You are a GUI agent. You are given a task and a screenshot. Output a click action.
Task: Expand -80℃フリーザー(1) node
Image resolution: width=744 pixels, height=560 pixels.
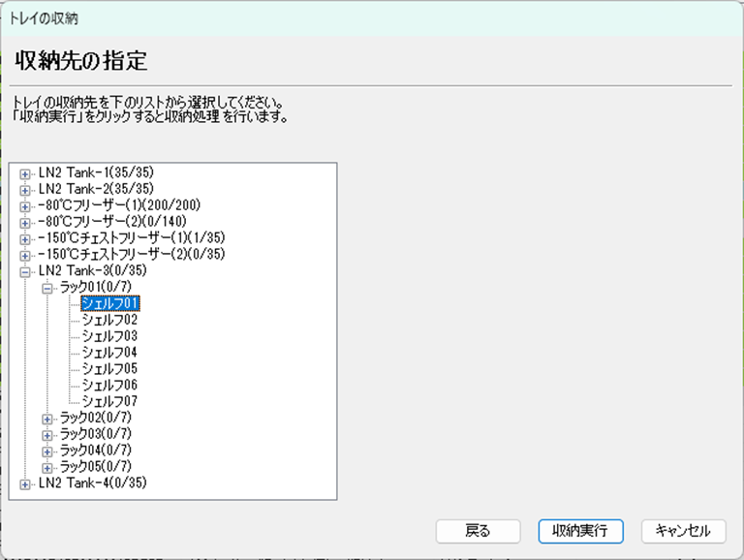point(25,205)
